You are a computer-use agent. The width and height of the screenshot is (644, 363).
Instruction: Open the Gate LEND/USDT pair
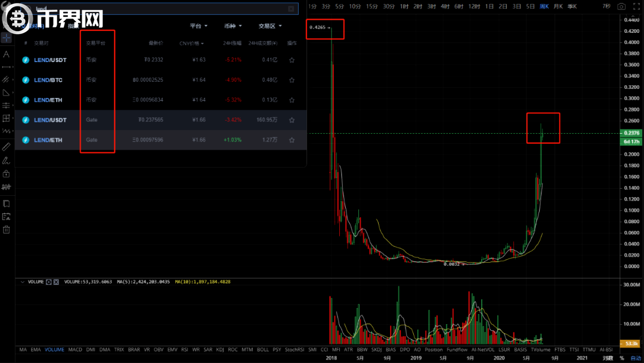pos(50,120)
